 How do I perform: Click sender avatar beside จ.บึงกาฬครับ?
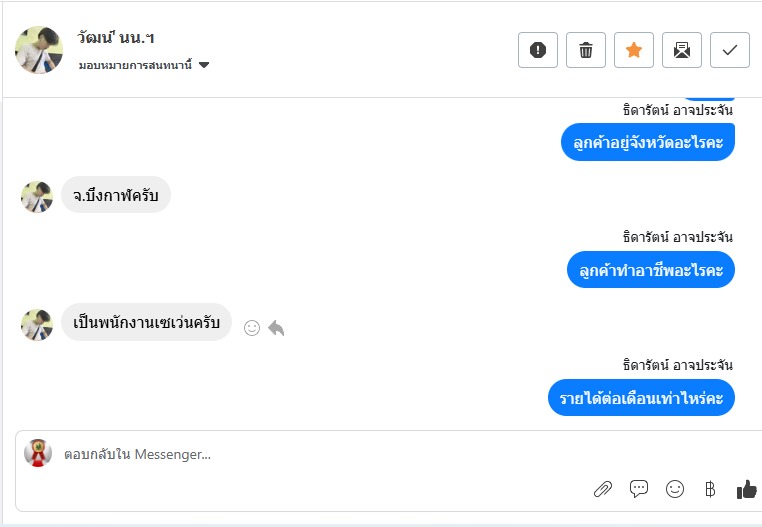tap(37, 196)
